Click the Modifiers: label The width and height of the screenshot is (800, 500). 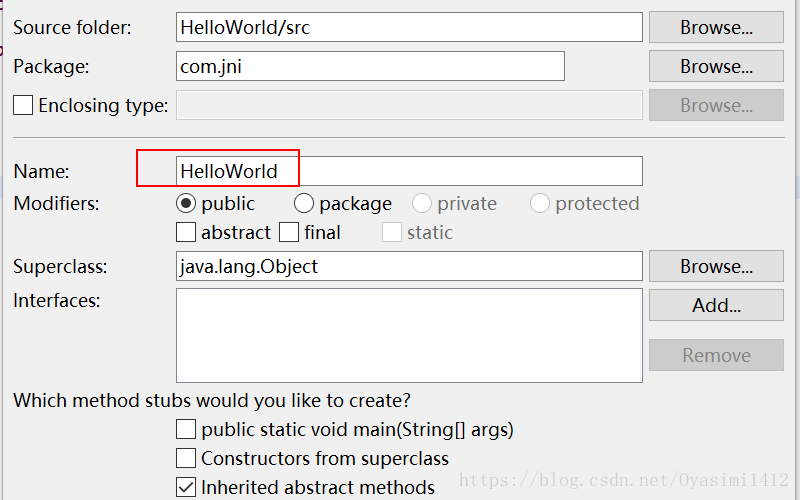coord(56,204)
